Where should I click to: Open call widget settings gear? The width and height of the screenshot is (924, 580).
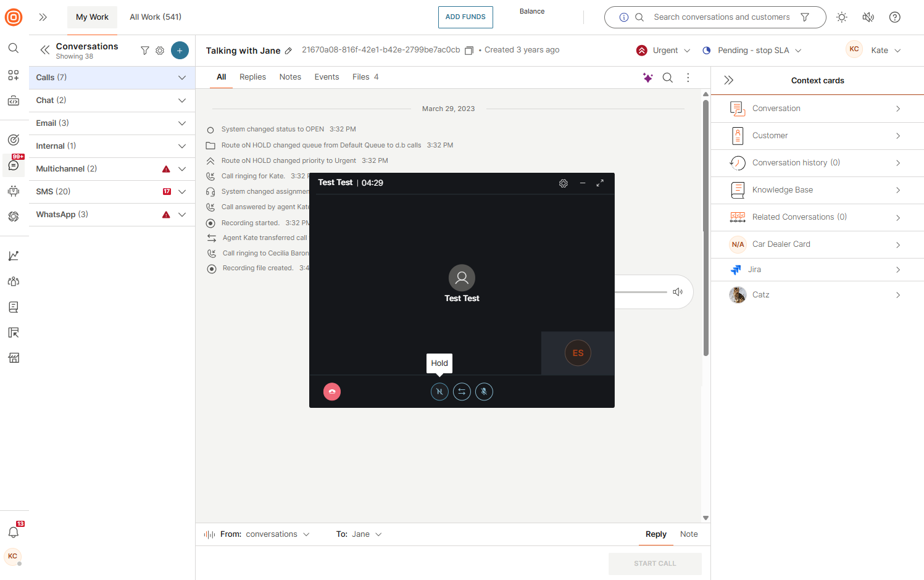[564, 183]
